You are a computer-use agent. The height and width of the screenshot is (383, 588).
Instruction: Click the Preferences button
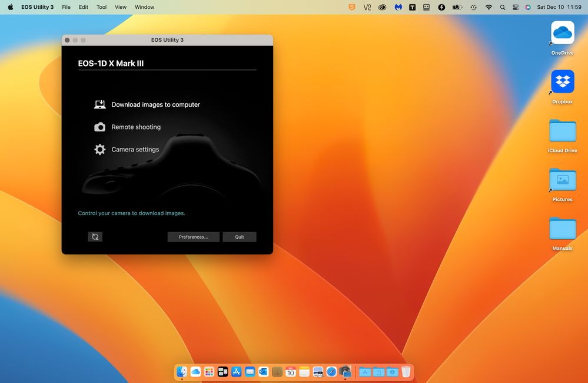click(193, 236)
